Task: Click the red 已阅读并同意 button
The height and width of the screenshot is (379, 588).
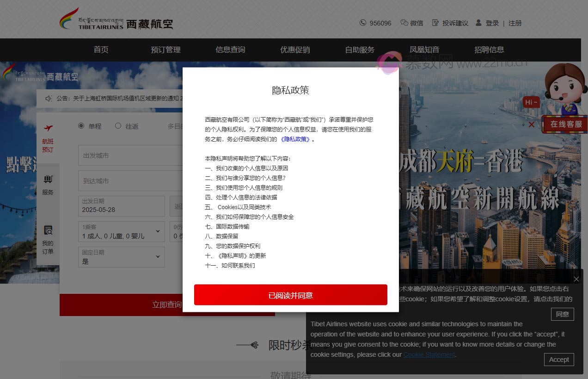Action: click(290, 295)
